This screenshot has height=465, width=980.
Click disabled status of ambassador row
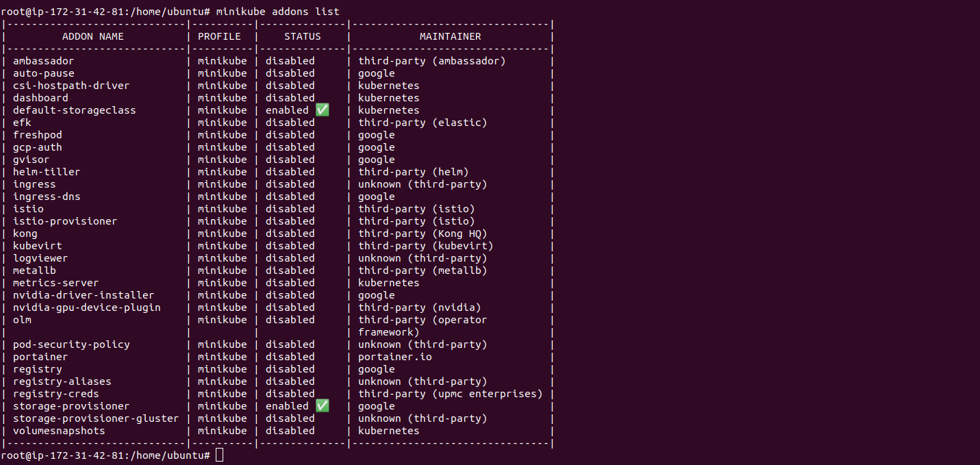pyautogui.click(x=290, y=61)
